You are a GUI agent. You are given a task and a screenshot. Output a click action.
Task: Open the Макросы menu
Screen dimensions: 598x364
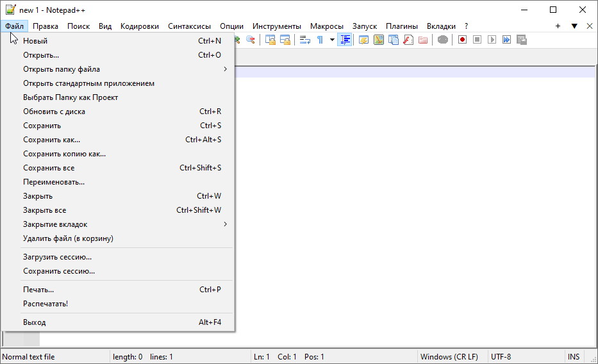327,26
